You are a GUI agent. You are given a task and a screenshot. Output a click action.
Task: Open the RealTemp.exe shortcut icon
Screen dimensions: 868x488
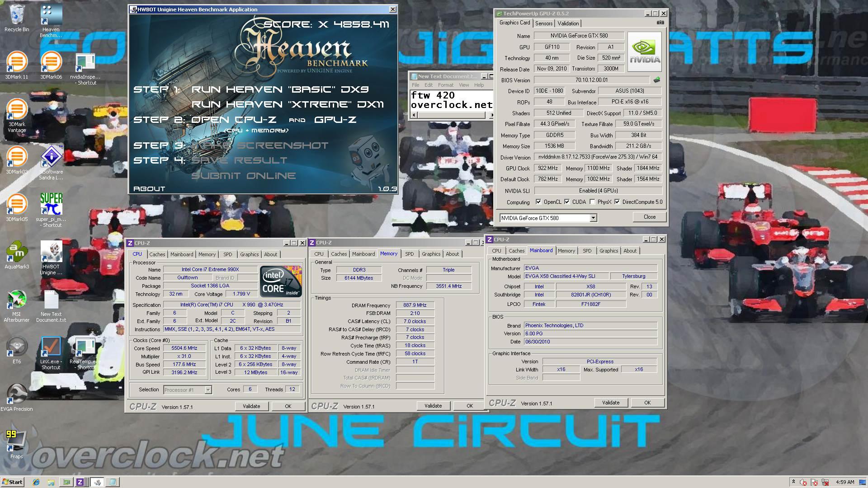(85, 353)
